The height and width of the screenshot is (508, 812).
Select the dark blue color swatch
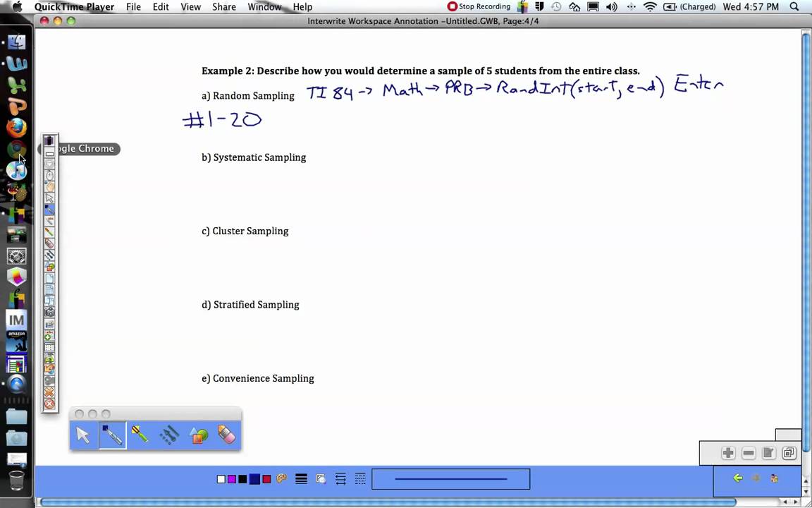[254, 479]
